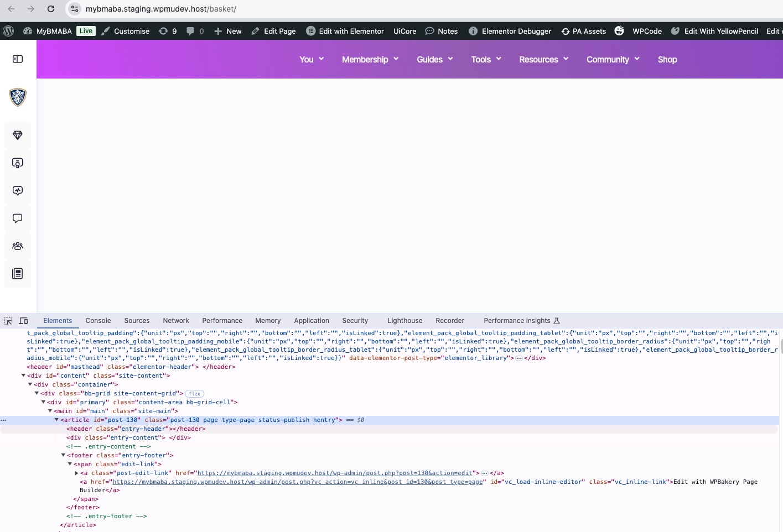Image resolution: width=783 pixels, height=532 pixels.
Task: Click Edit with Elementor
Action: [x=345, y=31]
